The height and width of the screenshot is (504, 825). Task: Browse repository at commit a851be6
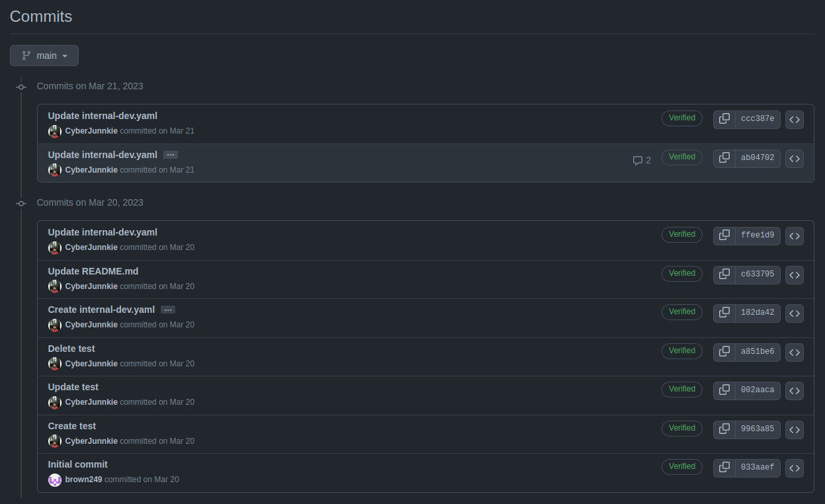(795, 352)
